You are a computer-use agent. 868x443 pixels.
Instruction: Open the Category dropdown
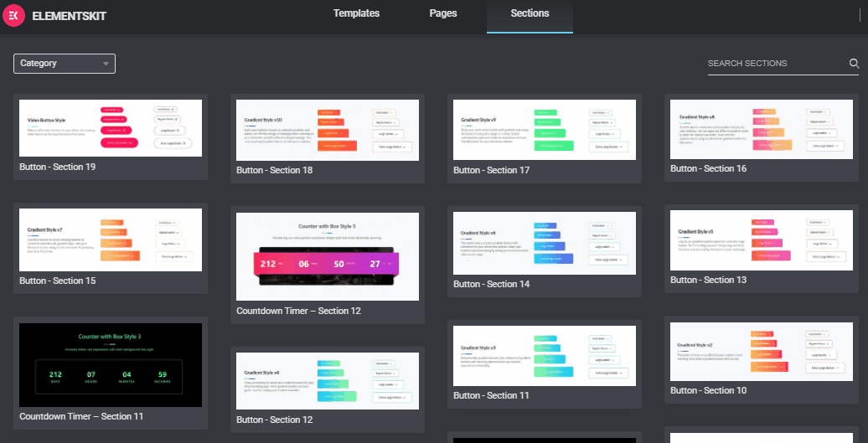pyautogui.click(x=65, y=64)
